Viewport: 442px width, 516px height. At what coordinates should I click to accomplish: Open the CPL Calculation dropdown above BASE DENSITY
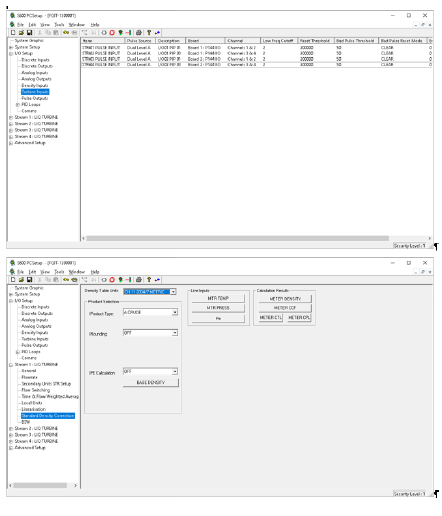tap(175, 372)
